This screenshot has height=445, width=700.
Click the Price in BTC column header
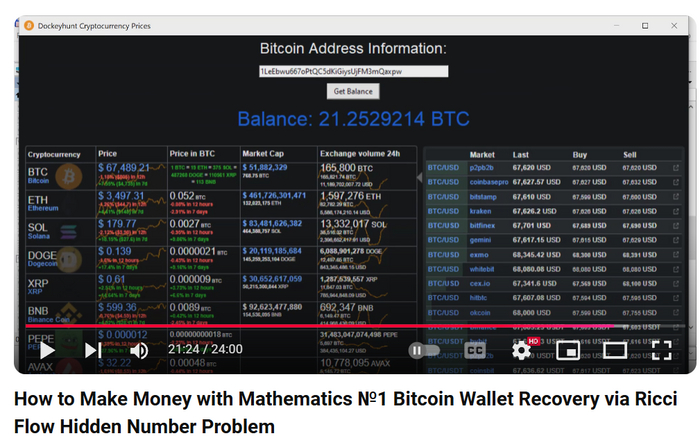pos(192,154)
